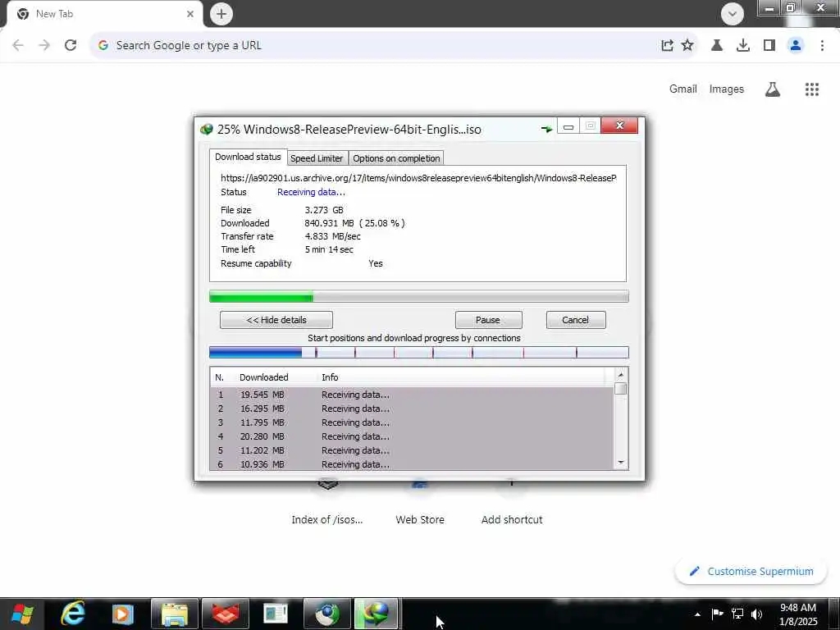Select connection row with 10.936 MB

pos(412,464)
